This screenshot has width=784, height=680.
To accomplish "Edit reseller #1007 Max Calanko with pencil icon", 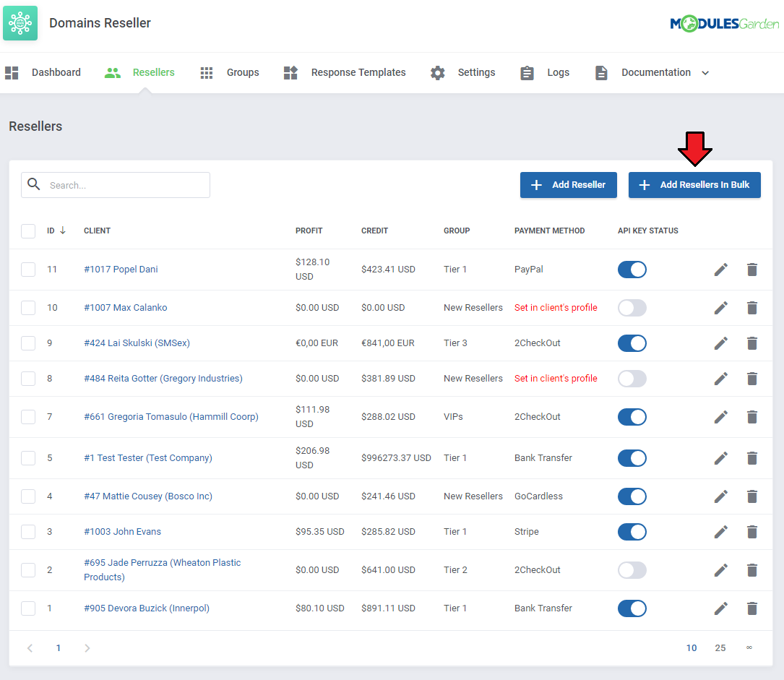I will point(720,308).
